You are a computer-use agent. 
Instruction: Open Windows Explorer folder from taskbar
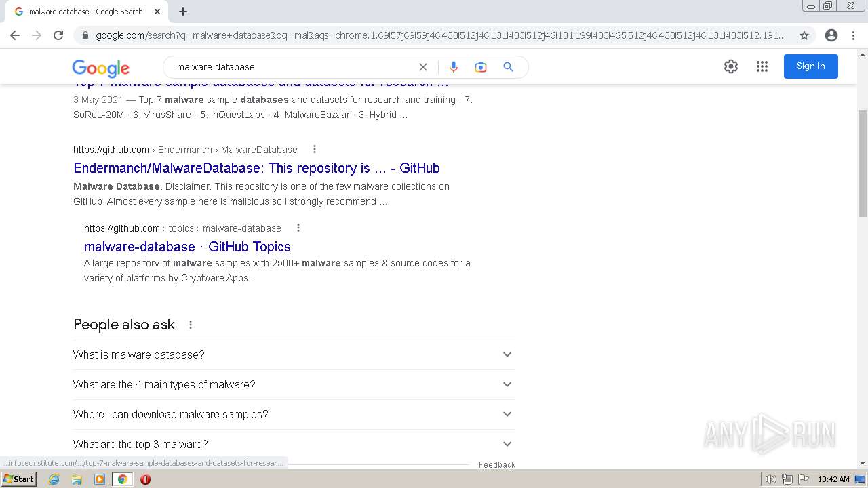coord(77,479)
